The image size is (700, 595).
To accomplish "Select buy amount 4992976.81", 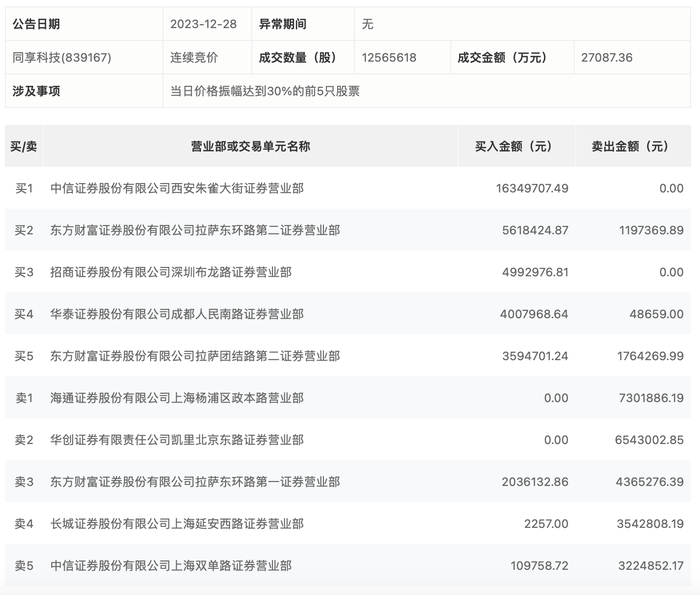I will 535,272.
